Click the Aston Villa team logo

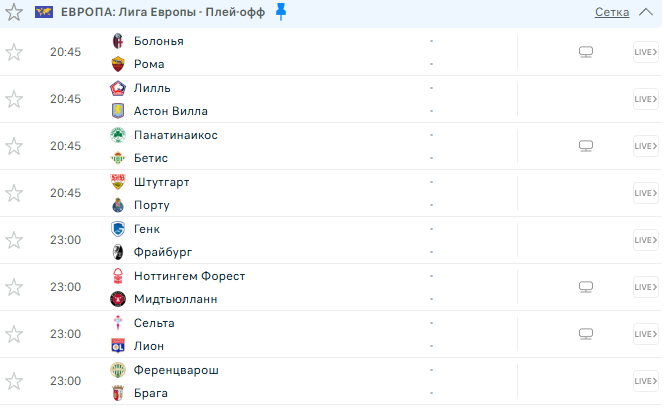tap(118, 111)
